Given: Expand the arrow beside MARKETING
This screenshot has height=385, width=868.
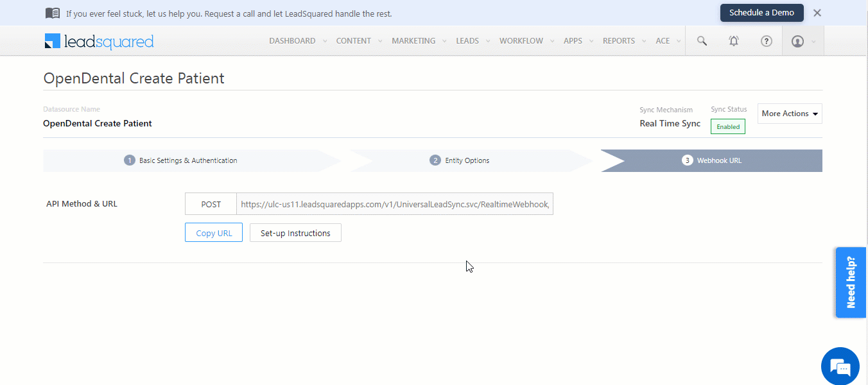Looking at the screenshot, I should (444, 41).
